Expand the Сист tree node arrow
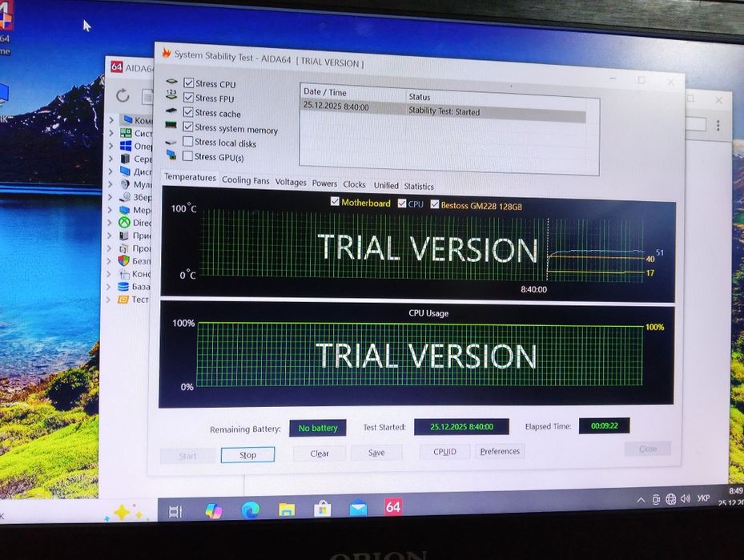The height and width of the screenshot is (560, 744). [111, 133]
